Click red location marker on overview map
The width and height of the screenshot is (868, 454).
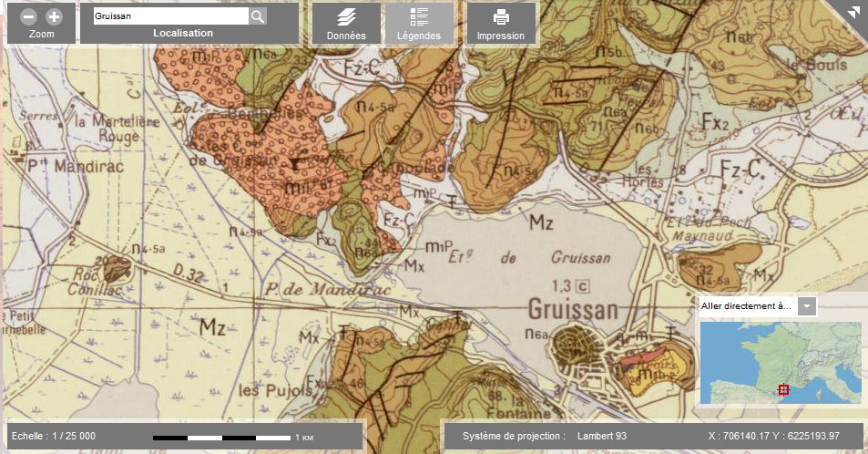(x=783, y=389)
